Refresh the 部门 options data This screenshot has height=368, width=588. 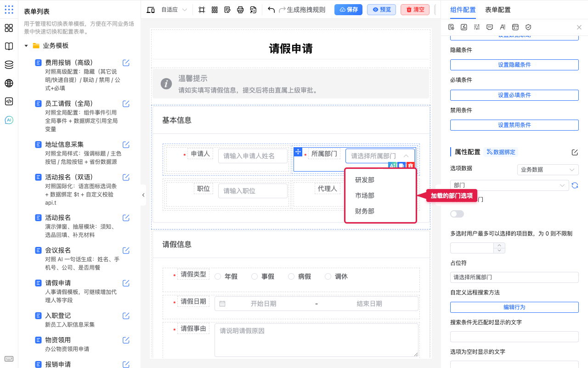coord(575,185)
